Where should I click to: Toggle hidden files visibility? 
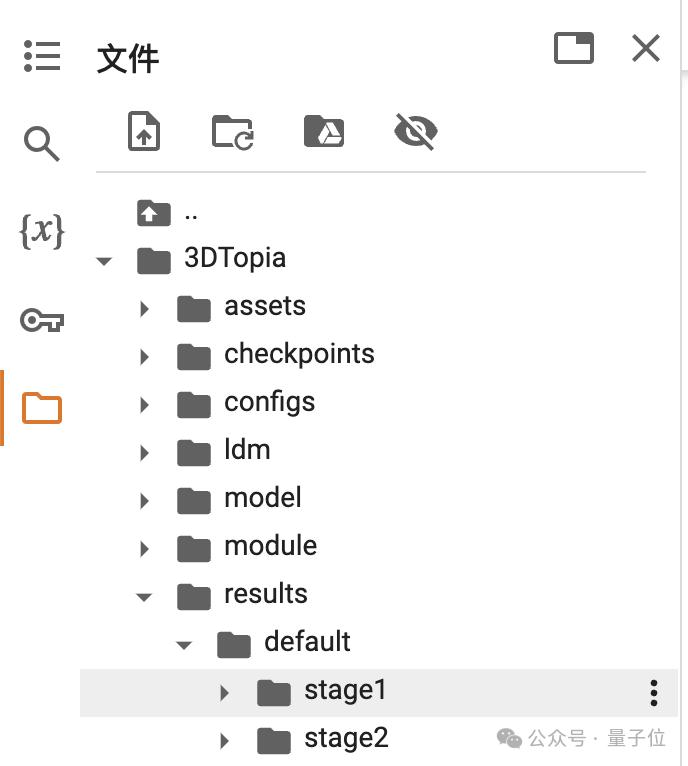click(x=416, y=132)
